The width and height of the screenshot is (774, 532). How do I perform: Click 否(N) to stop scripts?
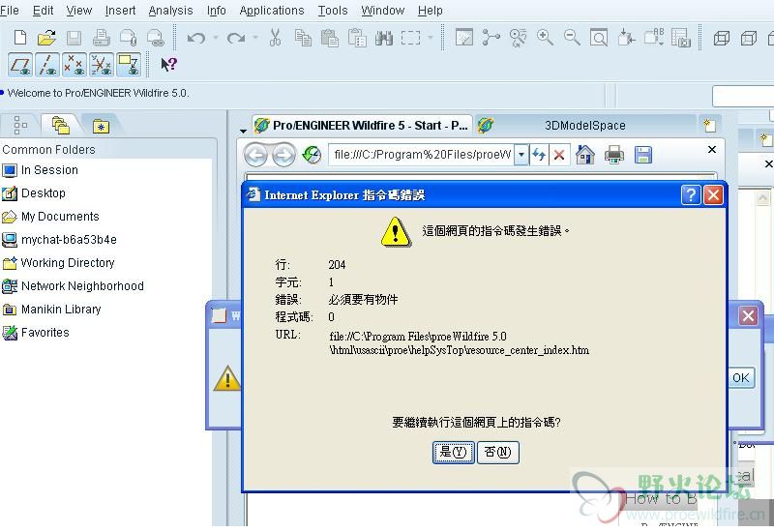498,452
